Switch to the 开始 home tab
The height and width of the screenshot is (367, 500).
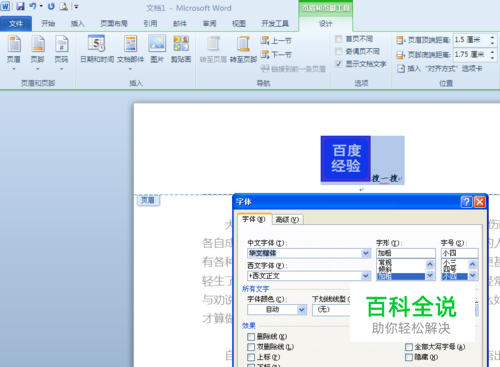point(48,23)
